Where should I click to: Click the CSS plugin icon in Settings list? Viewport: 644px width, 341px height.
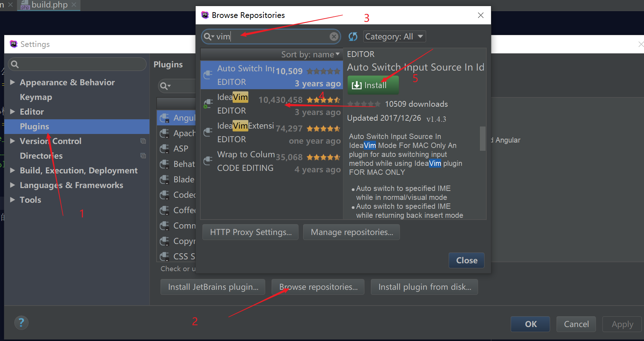pyautogui.click(x=164, y=256)
